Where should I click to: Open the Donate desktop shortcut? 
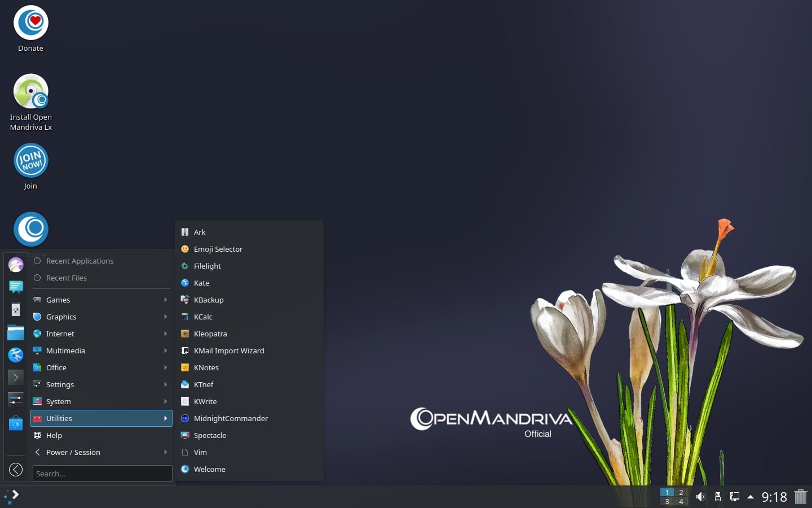click(x=30, y=24)
